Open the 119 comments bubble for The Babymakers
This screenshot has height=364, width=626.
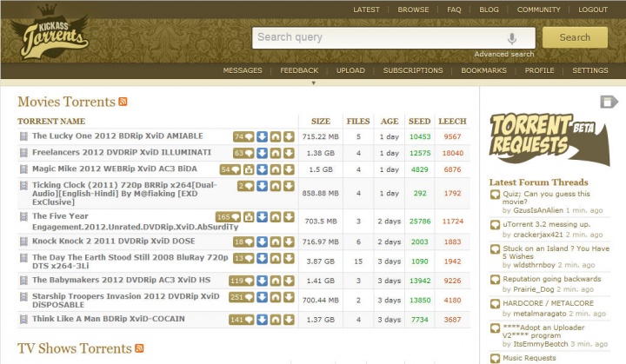[x=241, y=281]
